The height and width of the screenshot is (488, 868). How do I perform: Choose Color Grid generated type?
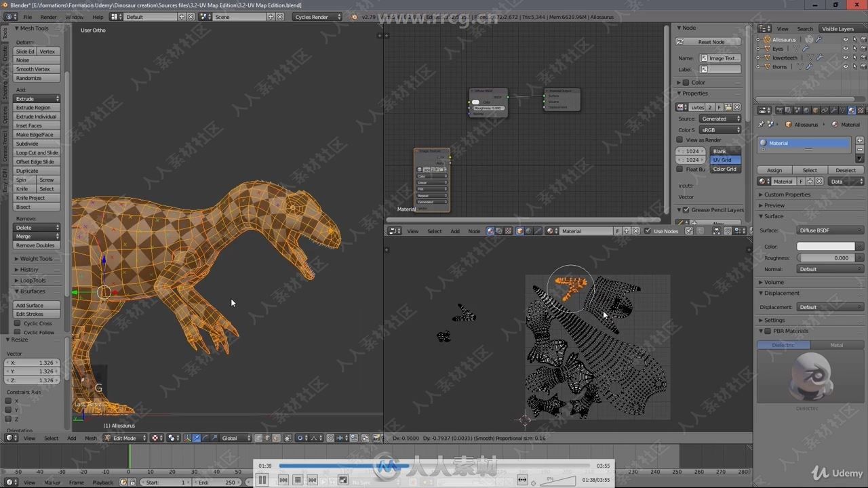pos(725,169)
